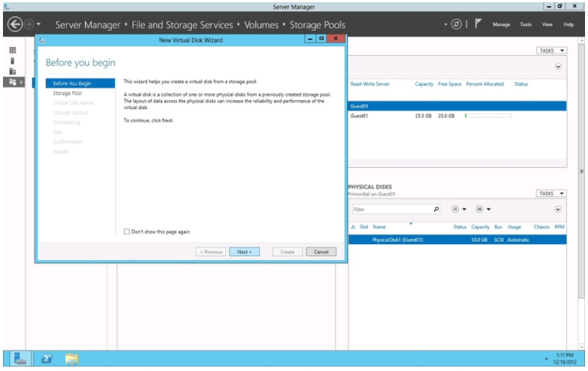Open Server Manager from the taskbar
The image size is (588, 371).
click(20, 358)
